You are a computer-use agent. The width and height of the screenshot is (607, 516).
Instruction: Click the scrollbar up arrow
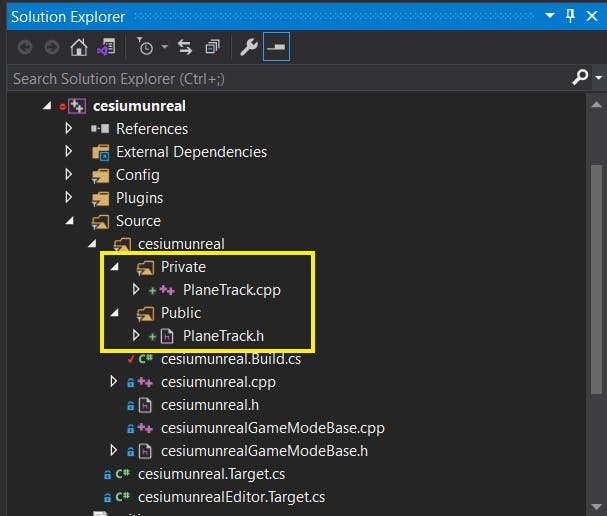pyautogui.click(x=597, y=105)
